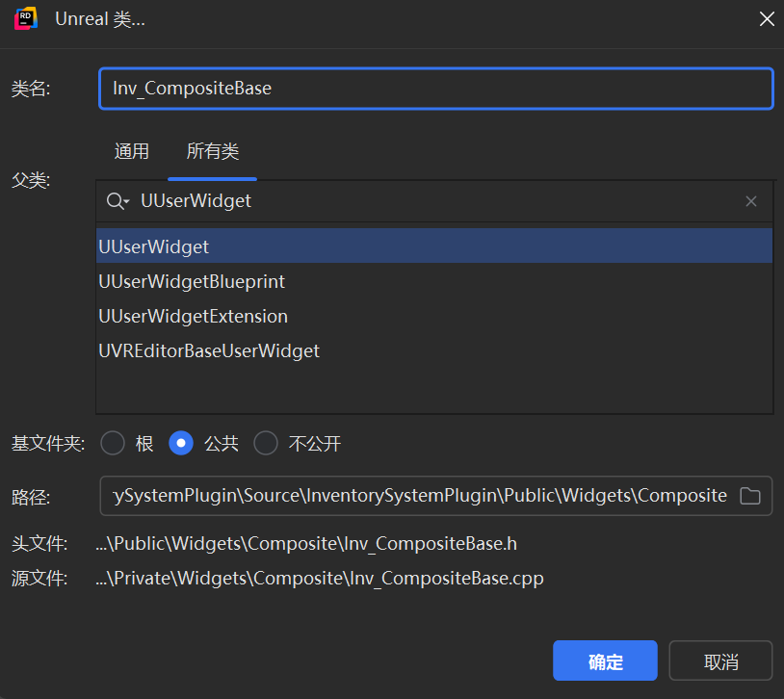Click the path text field
This screenshot has width=784, height=699.
pos(420,496)
